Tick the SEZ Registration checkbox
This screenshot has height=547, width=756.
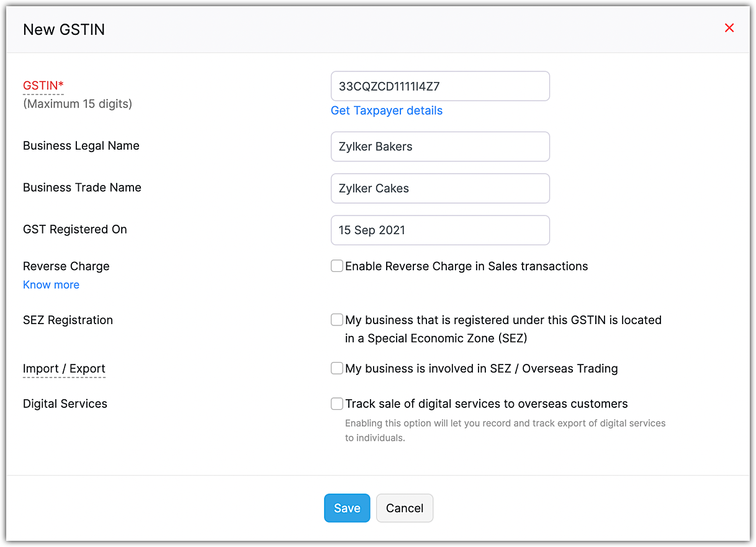coord(337,320)
